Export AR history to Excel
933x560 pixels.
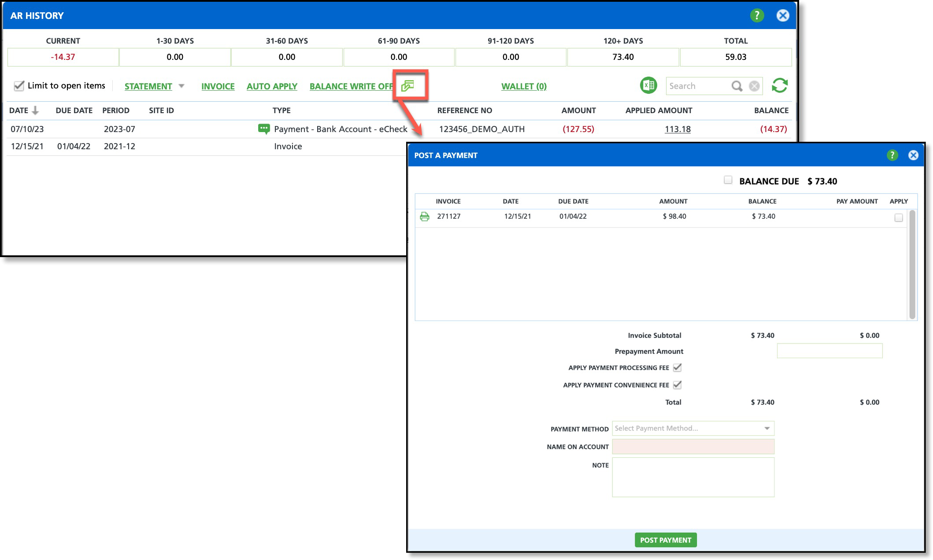tap(648, 85)
